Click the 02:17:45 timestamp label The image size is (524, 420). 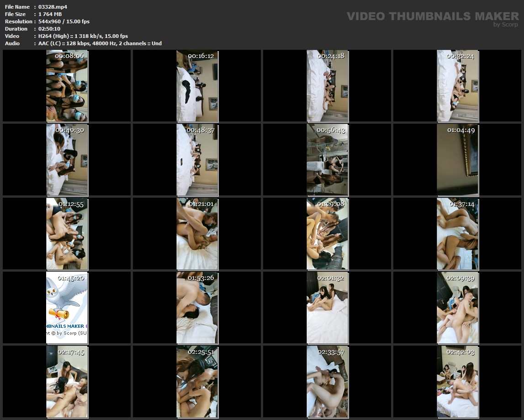tap(71, 352)
